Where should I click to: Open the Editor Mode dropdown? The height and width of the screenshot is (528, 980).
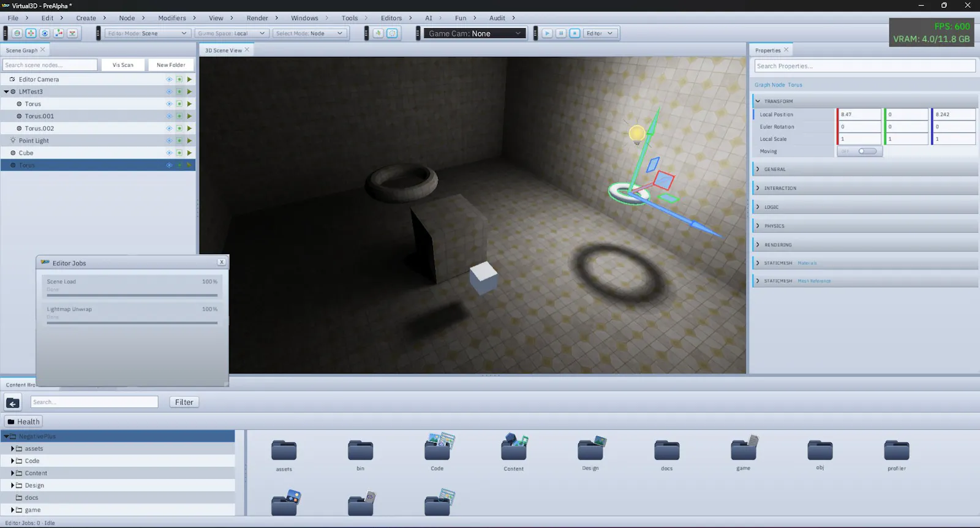148,33
